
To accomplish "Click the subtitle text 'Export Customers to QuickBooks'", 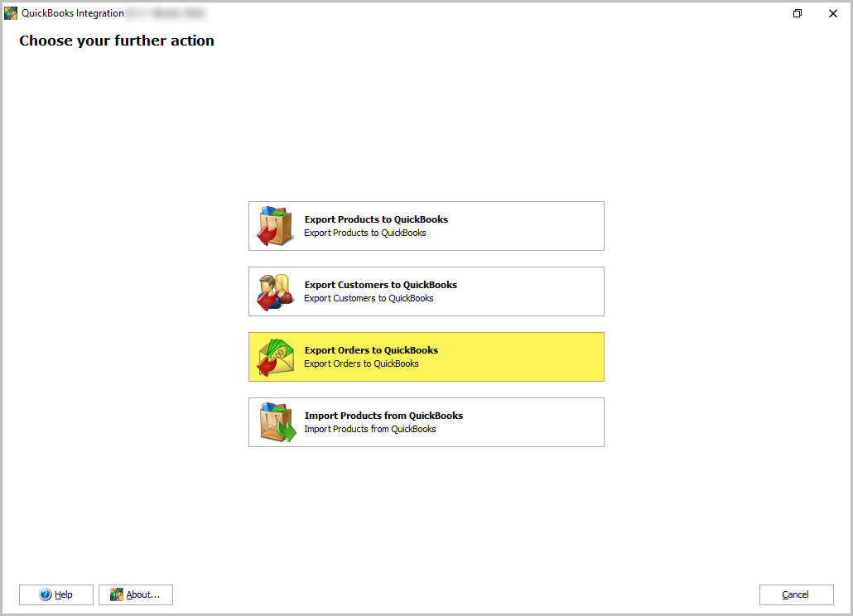I will click(x=369, y=298).
